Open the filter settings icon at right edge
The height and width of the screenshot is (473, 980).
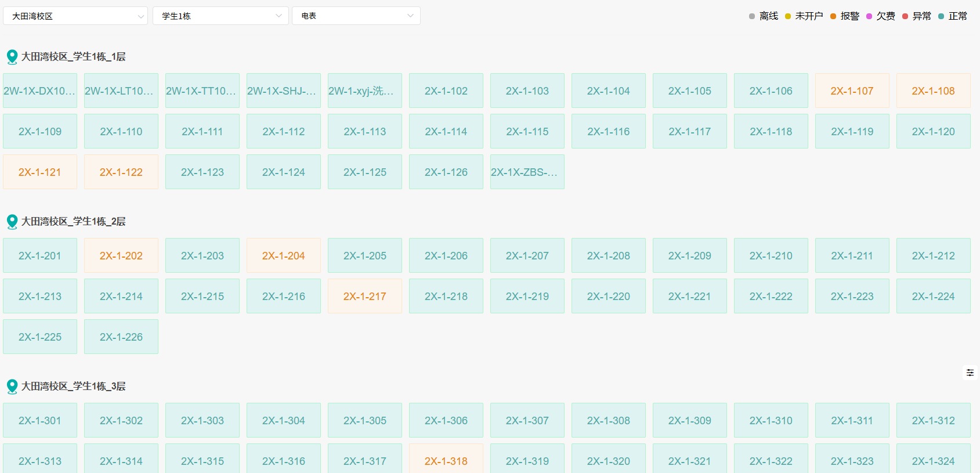point(970,373)
